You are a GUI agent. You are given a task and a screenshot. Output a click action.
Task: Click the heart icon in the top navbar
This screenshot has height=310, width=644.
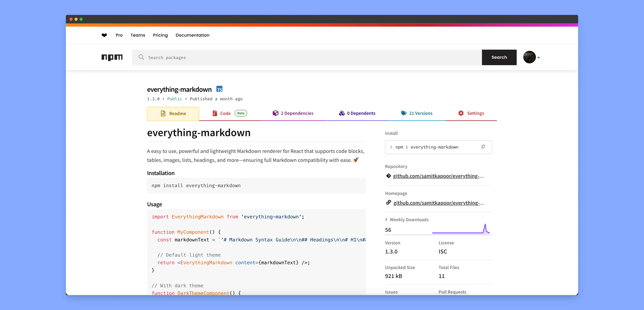pos(104,35)
